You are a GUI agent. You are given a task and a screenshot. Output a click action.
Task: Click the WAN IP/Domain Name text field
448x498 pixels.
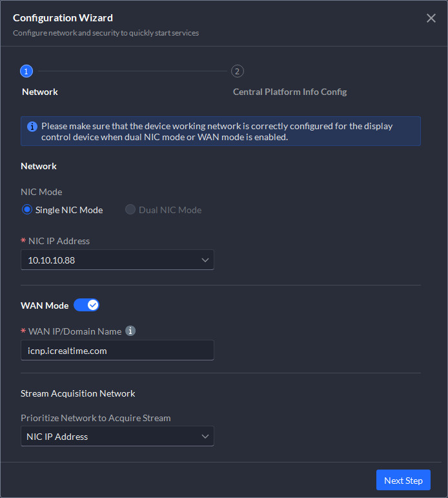[117, 351]
